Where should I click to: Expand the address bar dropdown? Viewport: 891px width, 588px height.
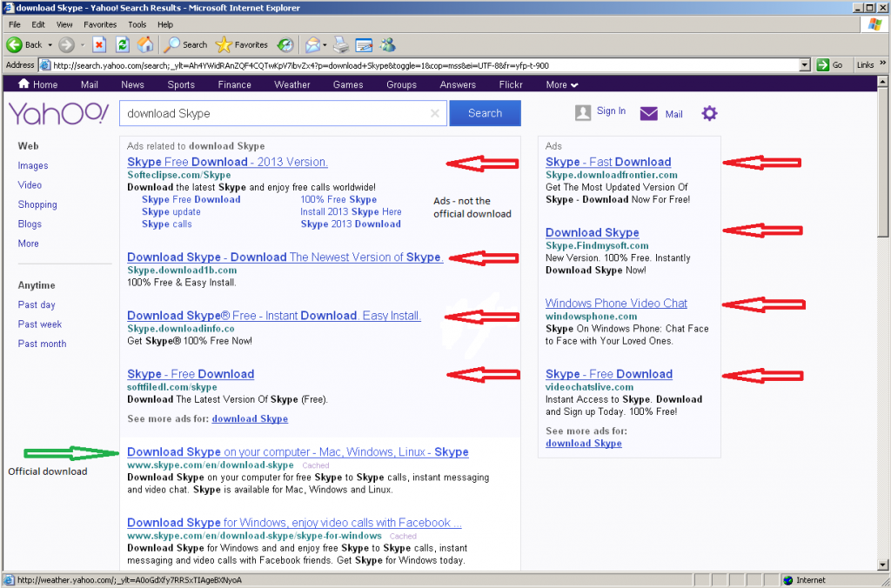click(804, 65)
